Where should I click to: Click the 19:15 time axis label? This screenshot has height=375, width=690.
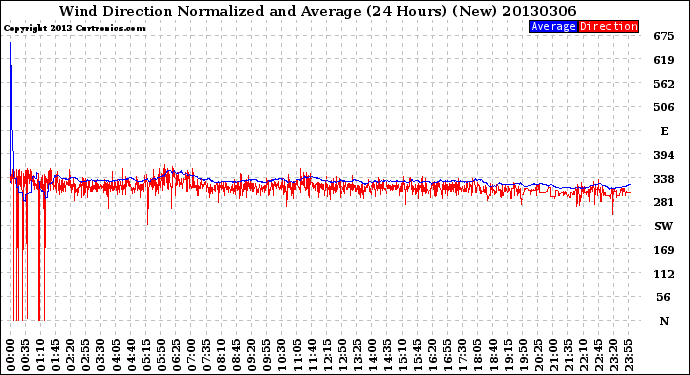(x=508, y=355)
